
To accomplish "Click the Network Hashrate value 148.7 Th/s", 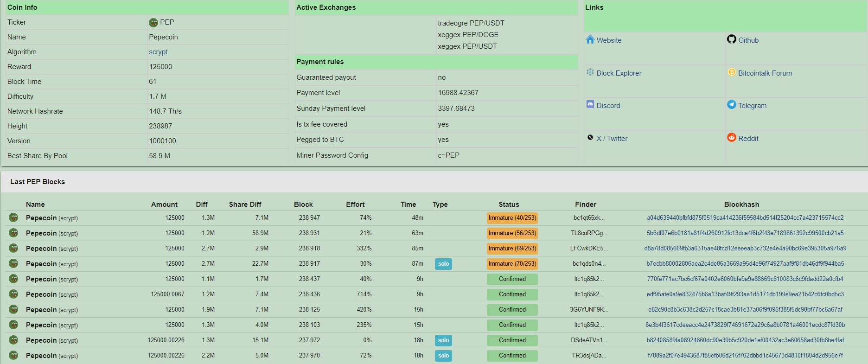I will (165, 111).
